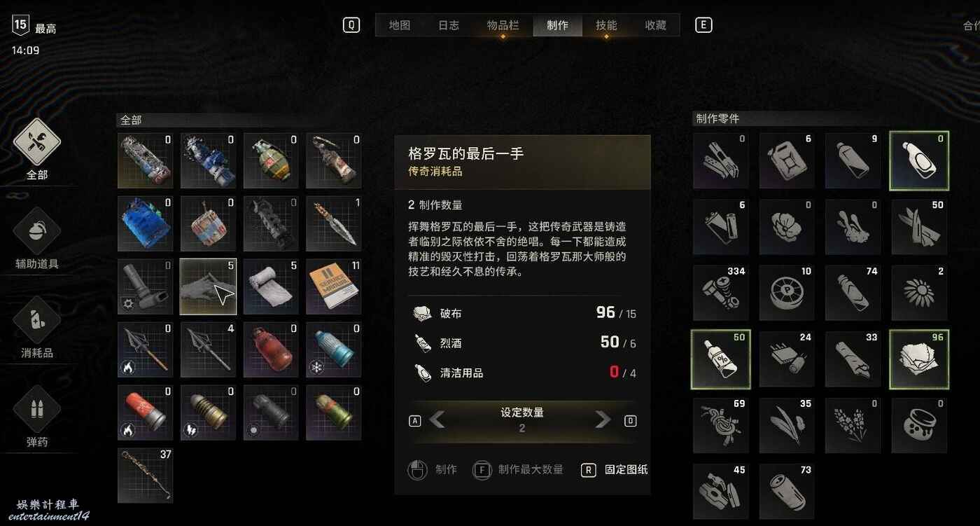Click the 破布 rags part showing 96
This screenshot has height=526, width=980.
click(919, 359)
